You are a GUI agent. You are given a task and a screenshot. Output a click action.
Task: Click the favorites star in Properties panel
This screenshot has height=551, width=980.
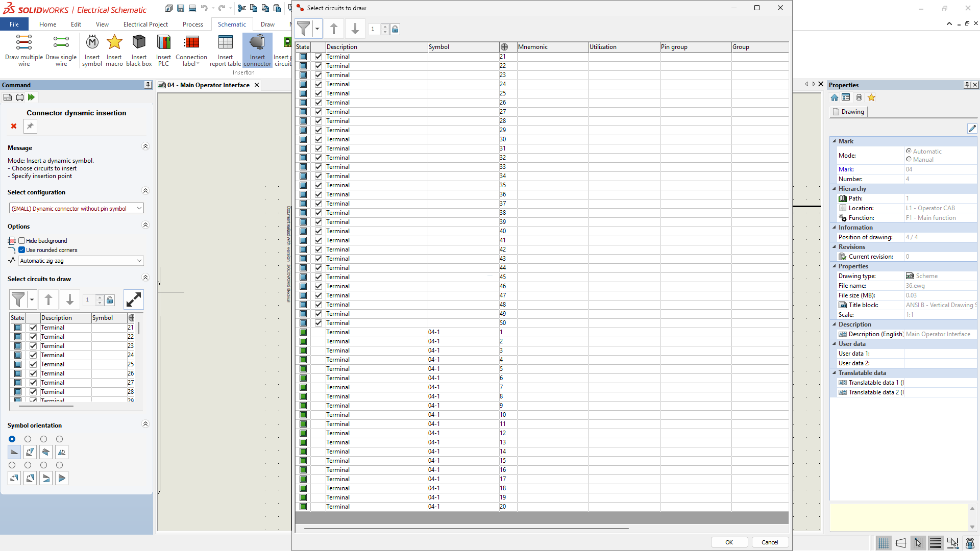(x=871, y=97)
